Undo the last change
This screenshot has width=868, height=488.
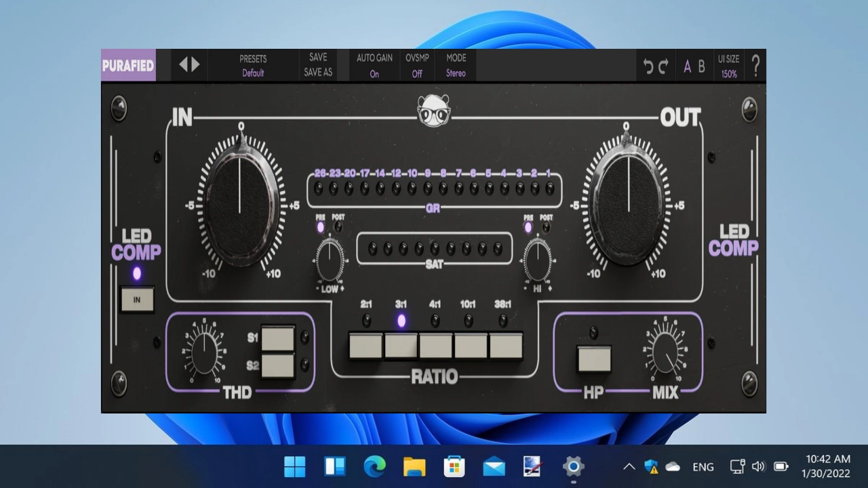[x=648, y=66]
